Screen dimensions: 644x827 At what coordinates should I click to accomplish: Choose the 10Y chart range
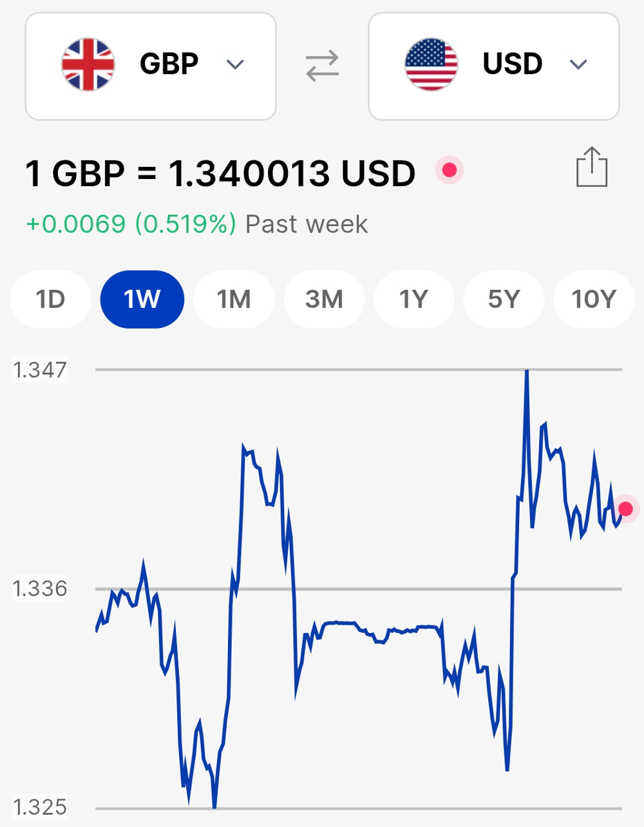(594, 299)
